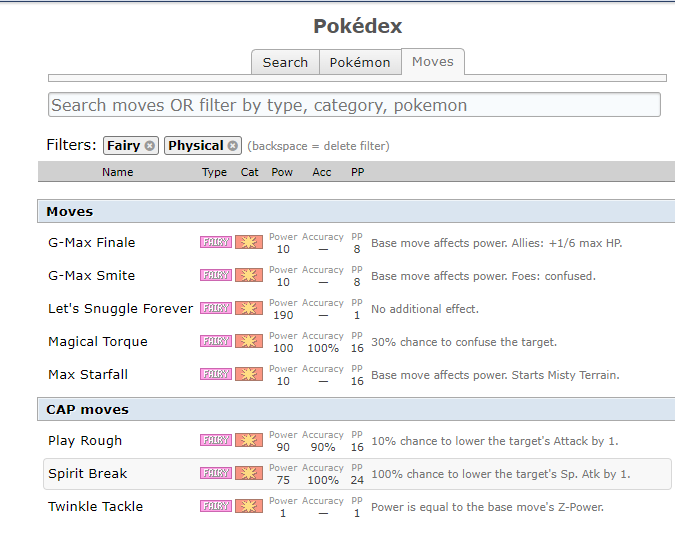Click the Physical category icon for Play Rough

pyautogui.click(x=249, y=440)
